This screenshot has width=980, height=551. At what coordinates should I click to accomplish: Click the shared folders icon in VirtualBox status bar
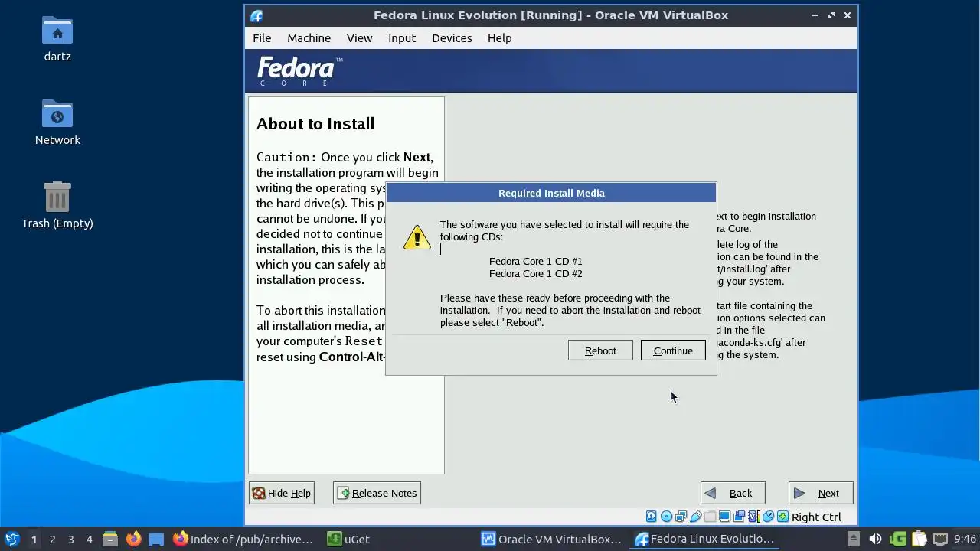pos(710,517)
